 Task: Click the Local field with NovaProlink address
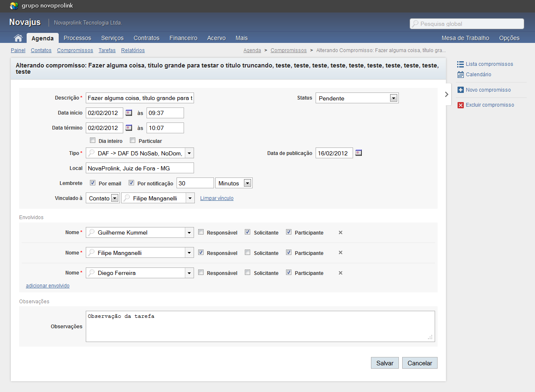point(140,168)
